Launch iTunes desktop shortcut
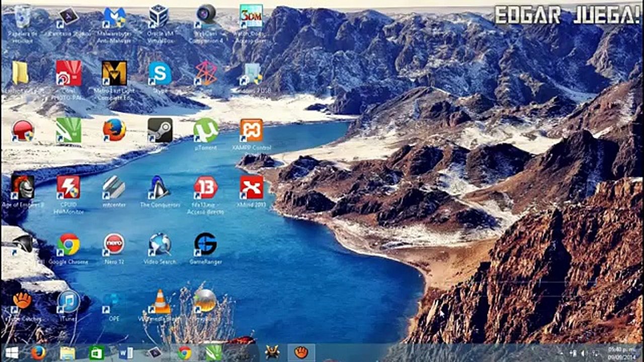Image resolution: width=644 pixels, height=362 pixels. coord(68,302)
